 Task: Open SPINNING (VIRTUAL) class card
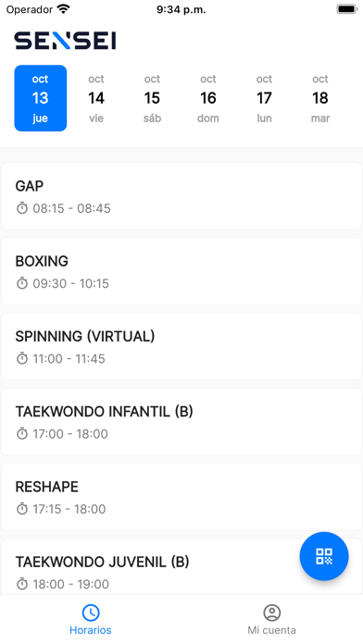(181, 346)
